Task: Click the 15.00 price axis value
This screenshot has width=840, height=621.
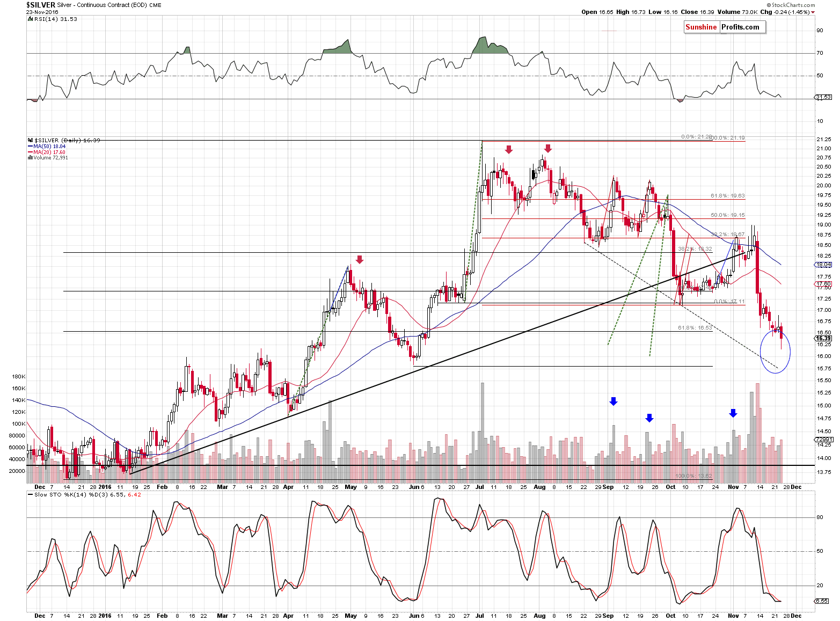Action: pyautogui.click(x=824, y=406)
